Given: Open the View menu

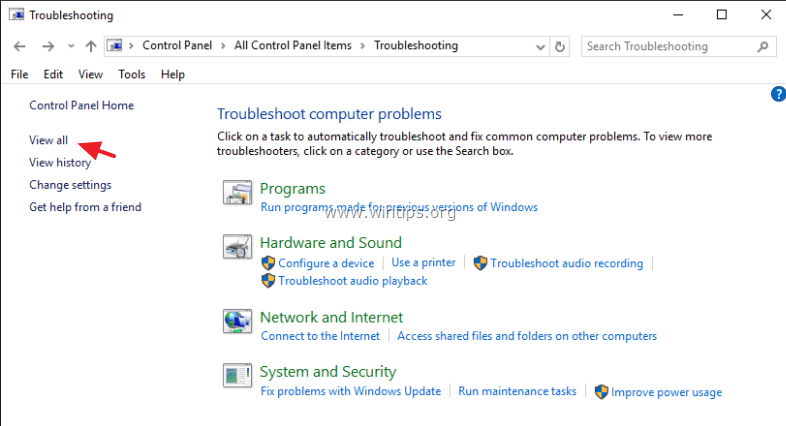Looking at the screenshot, I should [x=90, y=74].
